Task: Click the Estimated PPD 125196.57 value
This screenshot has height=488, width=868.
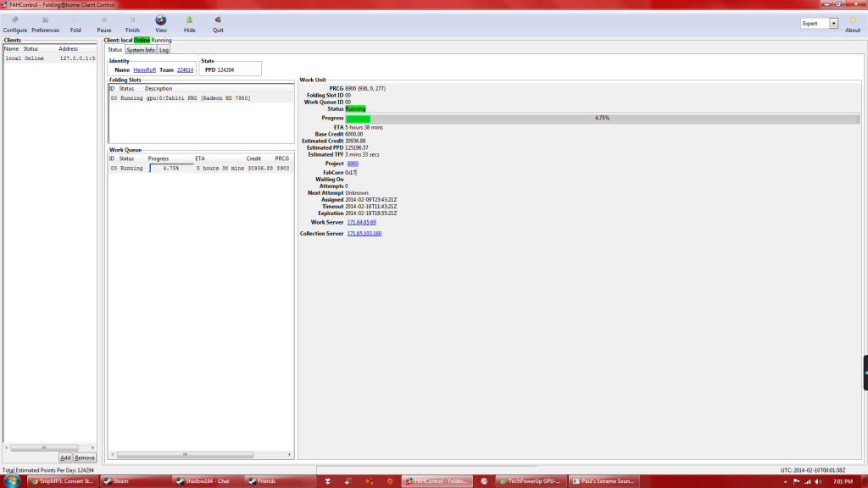Action: pos(357,147)
